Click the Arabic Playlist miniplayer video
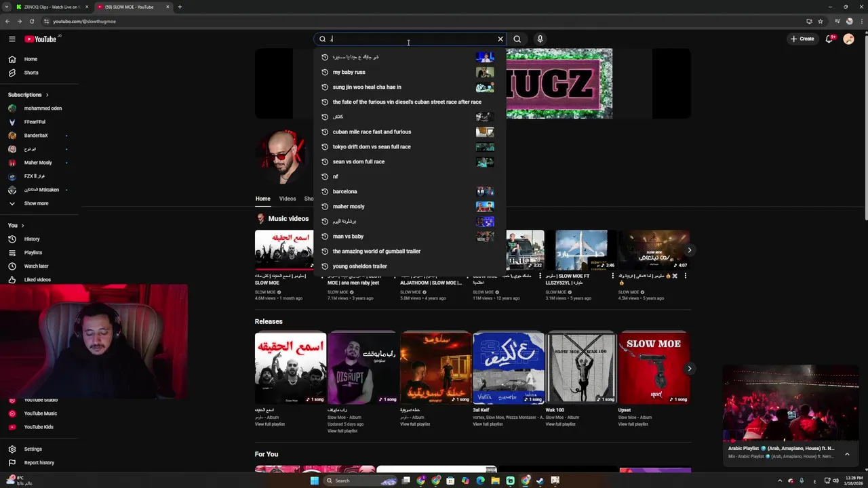Screen dimensions: 868x488 (791, 403)
